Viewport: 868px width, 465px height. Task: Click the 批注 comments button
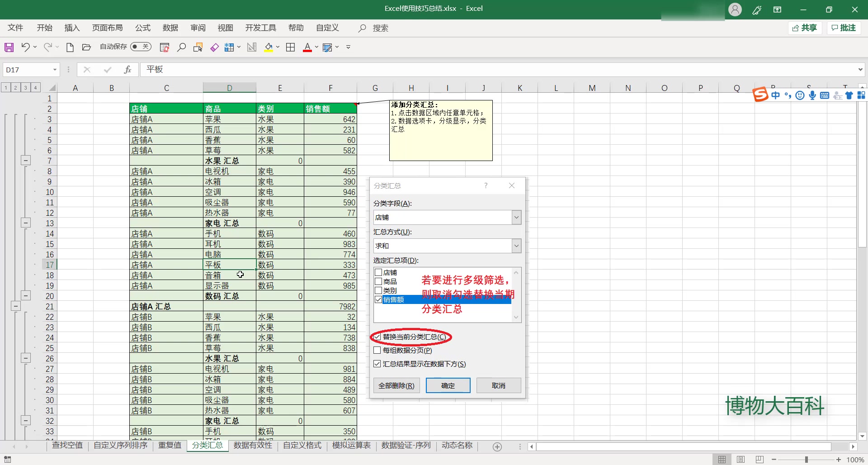844,28
